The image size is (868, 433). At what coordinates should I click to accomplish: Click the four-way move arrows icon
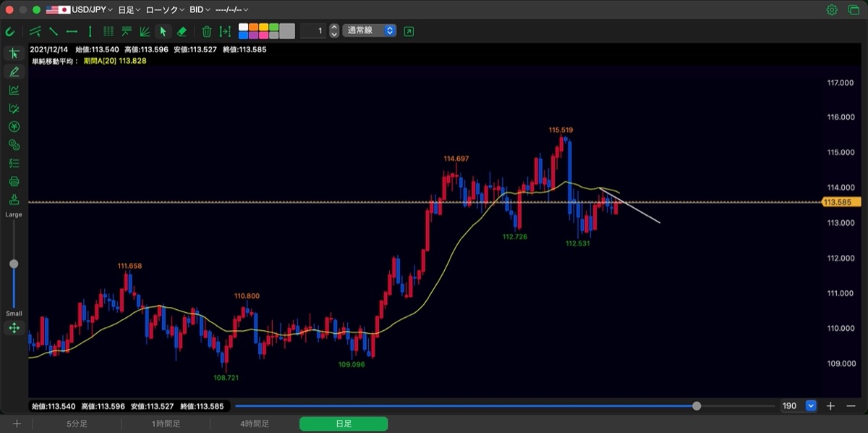14,328
